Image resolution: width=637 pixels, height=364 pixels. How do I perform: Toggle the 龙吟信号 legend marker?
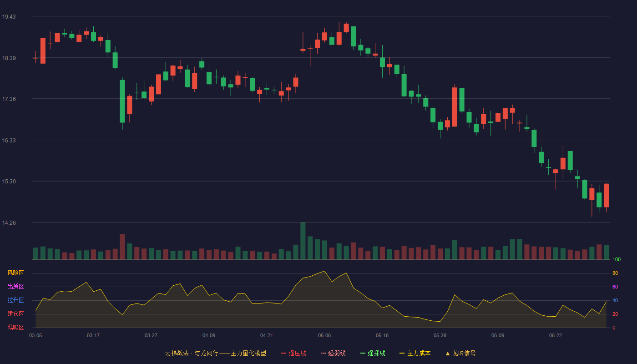[460, 353]
